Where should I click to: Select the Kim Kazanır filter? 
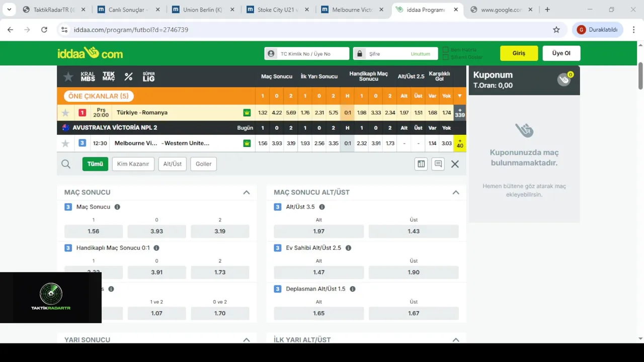point(133,164)
